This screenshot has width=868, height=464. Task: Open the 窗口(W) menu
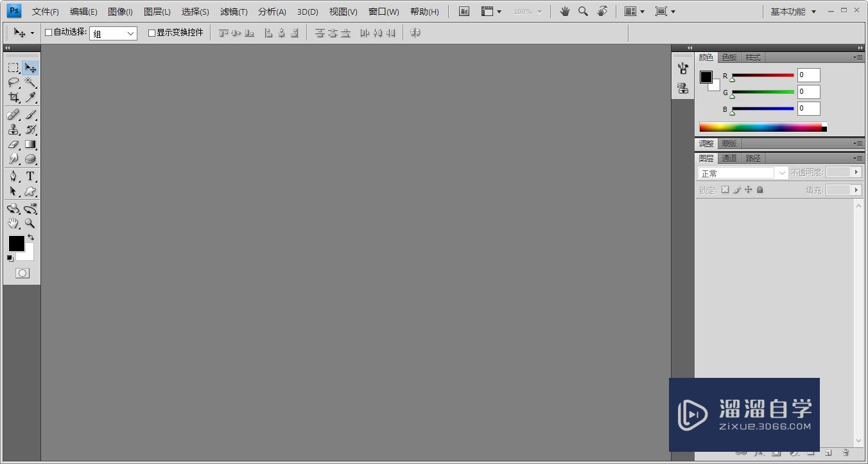coord(383,12)
